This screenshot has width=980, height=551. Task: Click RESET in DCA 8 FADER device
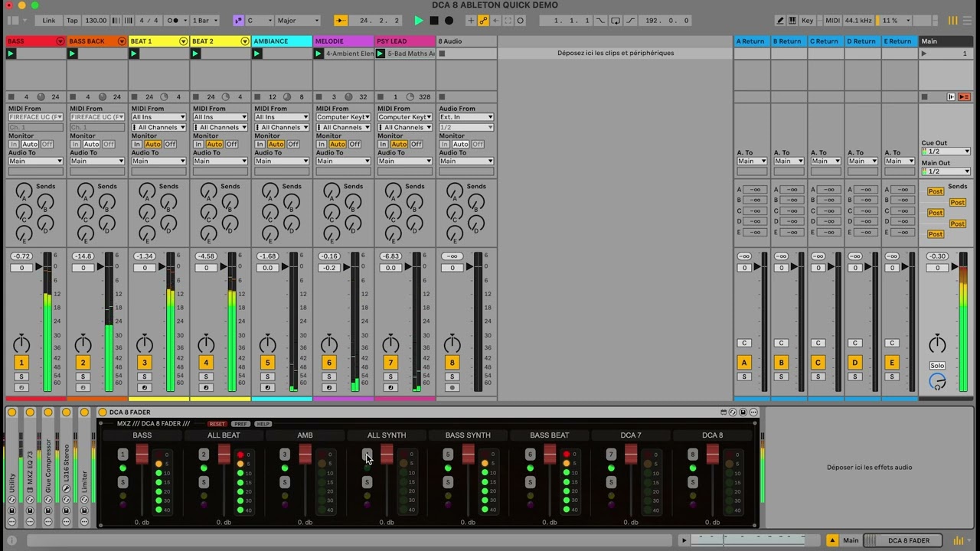(x=217, y=424)
